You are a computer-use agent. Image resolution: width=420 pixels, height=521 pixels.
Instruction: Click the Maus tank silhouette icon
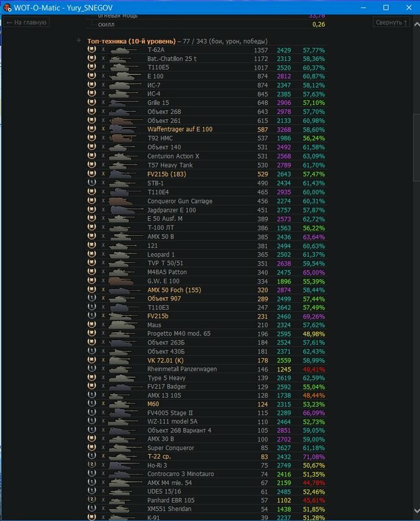[122, 324]
